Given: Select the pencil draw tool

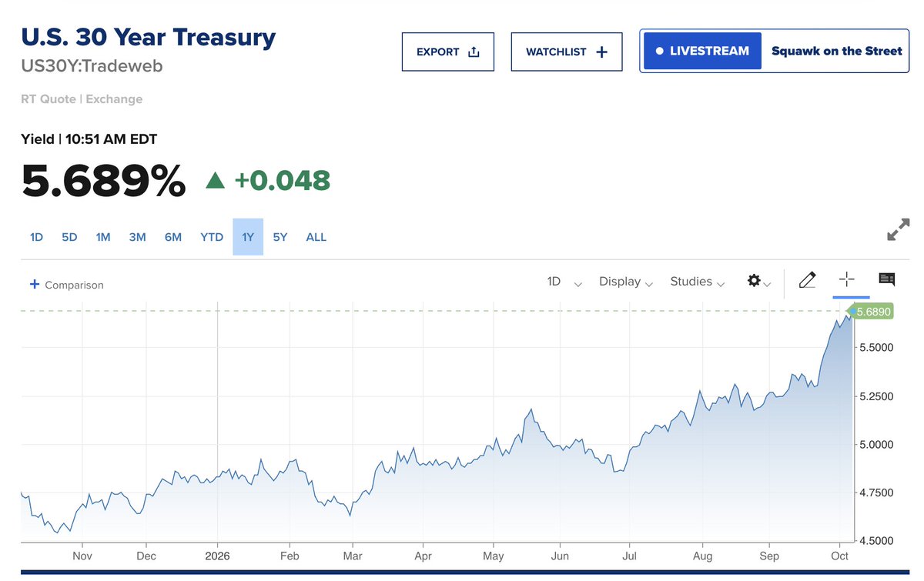Looking at the screenshot, I should coord(807,280).
